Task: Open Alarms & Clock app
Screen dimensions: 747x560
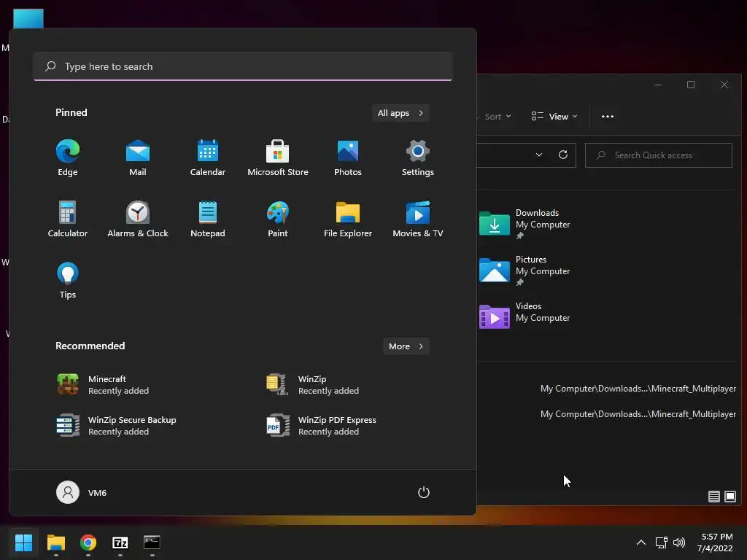Action: 138,219
